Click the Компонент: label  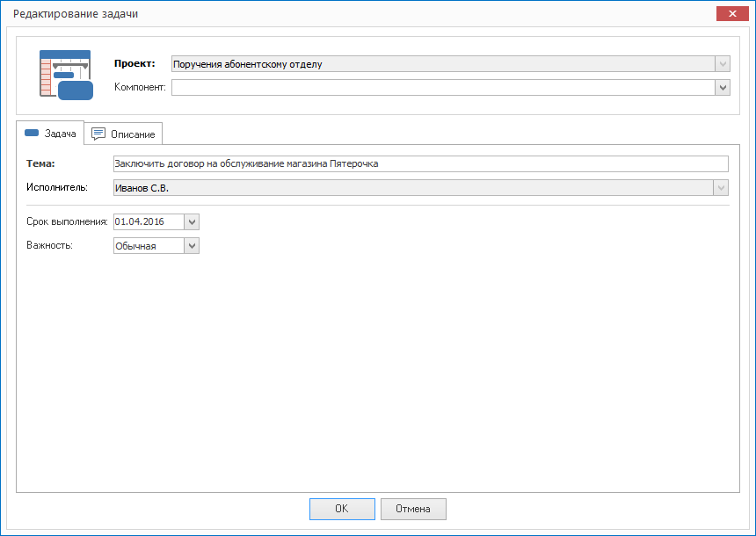[x=140, y=87]
